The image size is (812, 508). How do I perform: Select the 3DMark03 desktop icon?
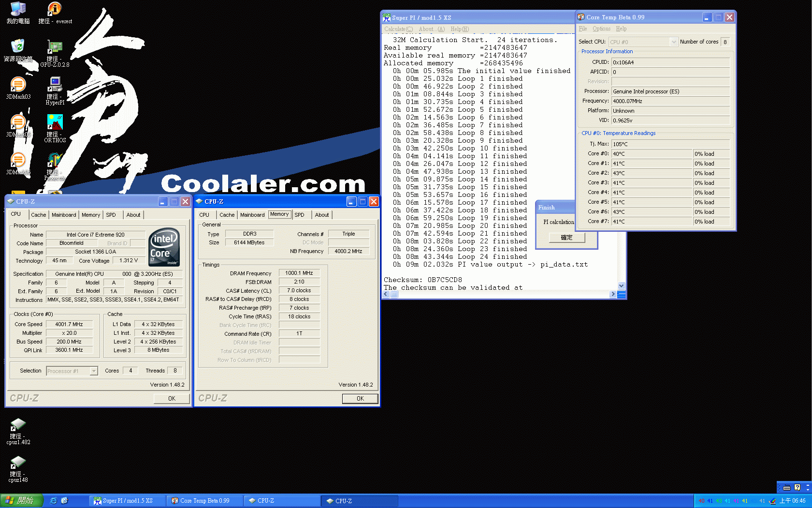coord(18,88)
